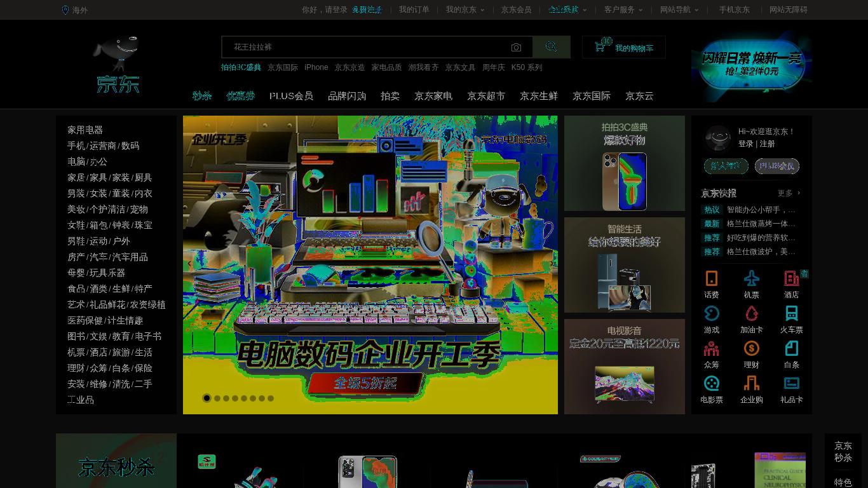Open the PLUS会员 navigation tab

291,96
